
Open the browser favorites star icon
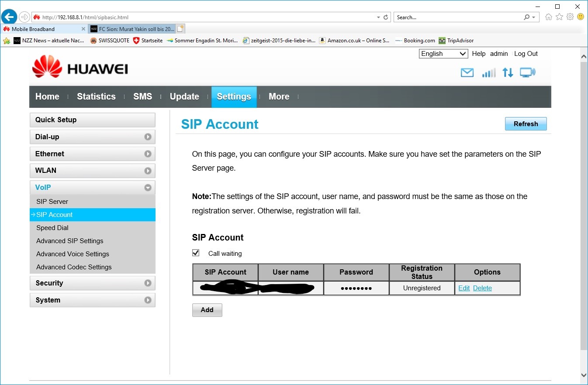click(x=559, y=17)
